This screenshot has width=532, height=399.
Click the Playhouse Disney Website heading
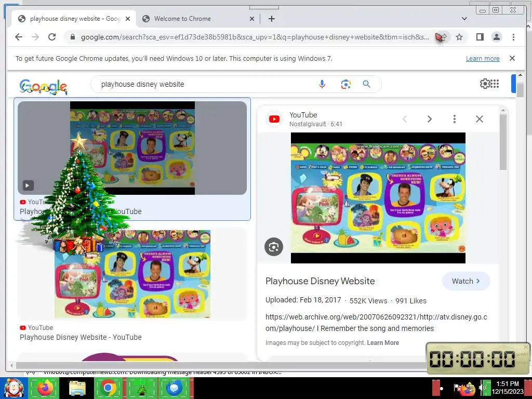pos(320,281)
